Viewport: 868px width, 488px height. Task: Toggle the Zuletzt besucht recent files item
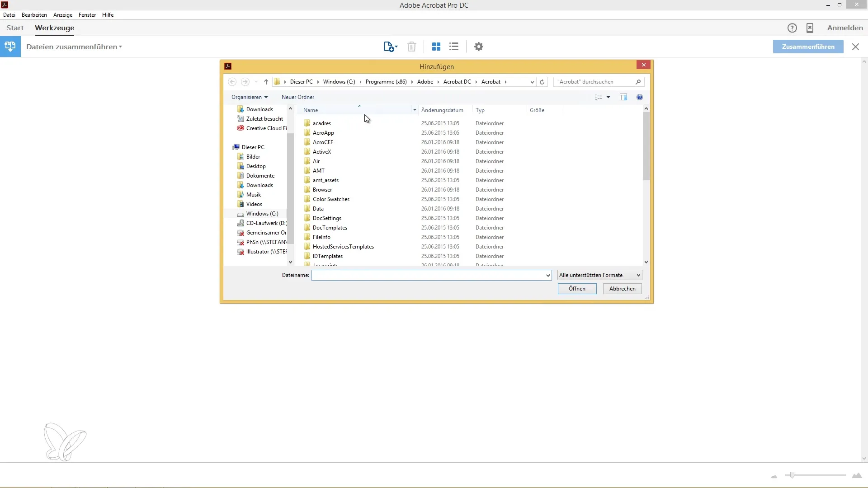click(264, 118)
